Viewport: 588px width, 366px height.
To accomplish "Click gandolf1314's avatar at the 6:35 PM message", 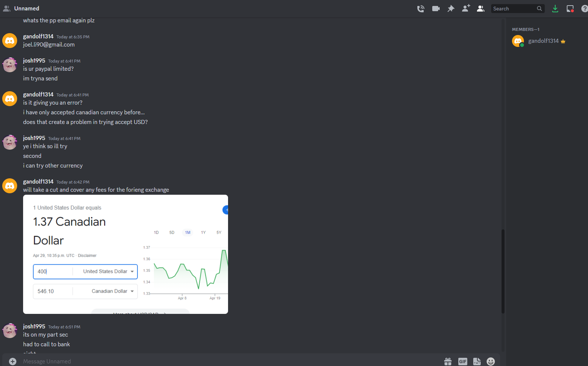I will 10,40.
